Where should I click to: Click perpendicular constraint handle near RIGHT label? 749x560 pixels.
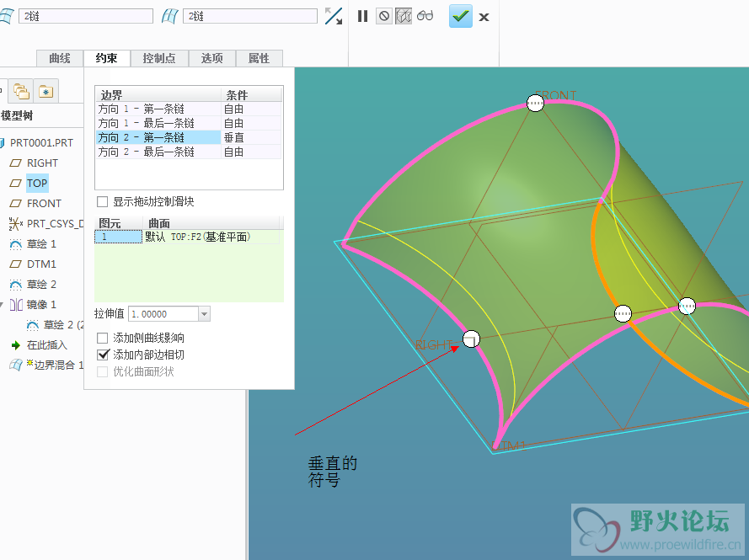tap(471, 339)
